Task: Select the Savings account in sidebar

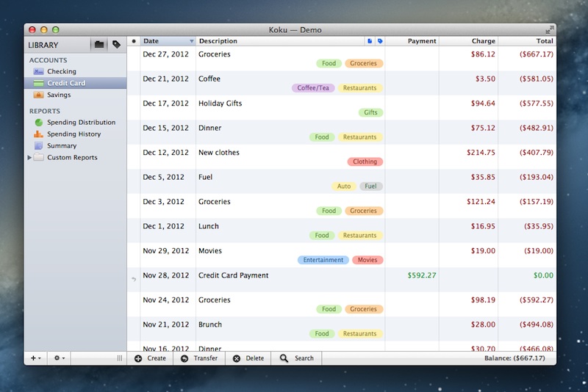Action: coord(59,95)
